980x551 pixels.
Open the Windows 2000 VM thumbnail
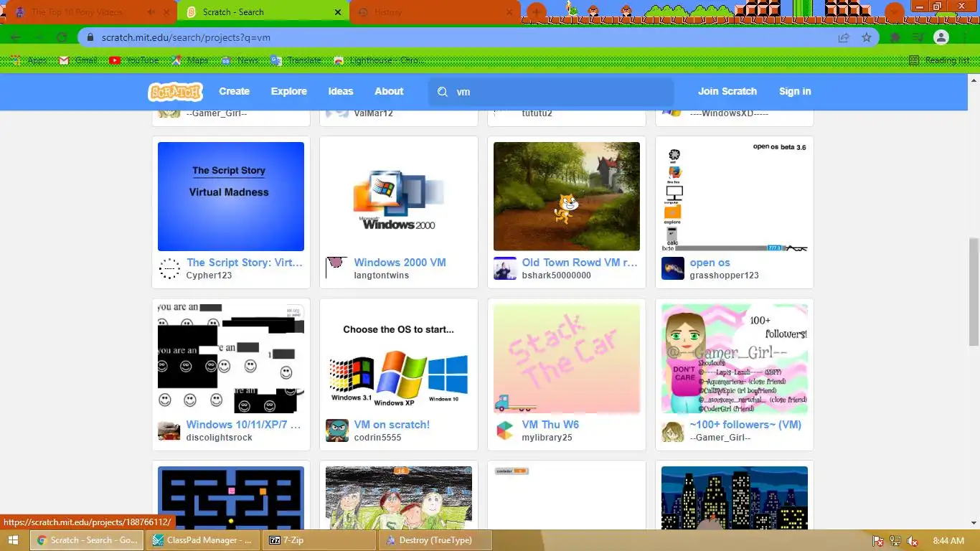(399, 197)
